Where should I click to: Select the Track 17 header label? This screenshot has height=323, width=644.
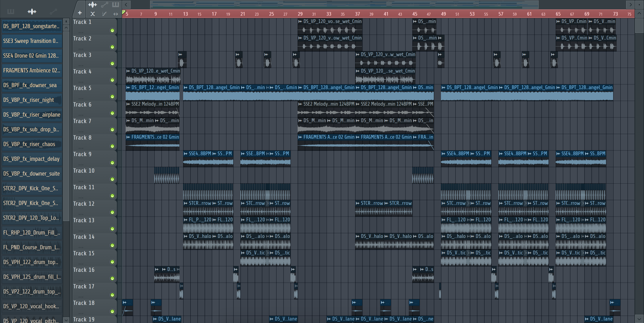84,286
